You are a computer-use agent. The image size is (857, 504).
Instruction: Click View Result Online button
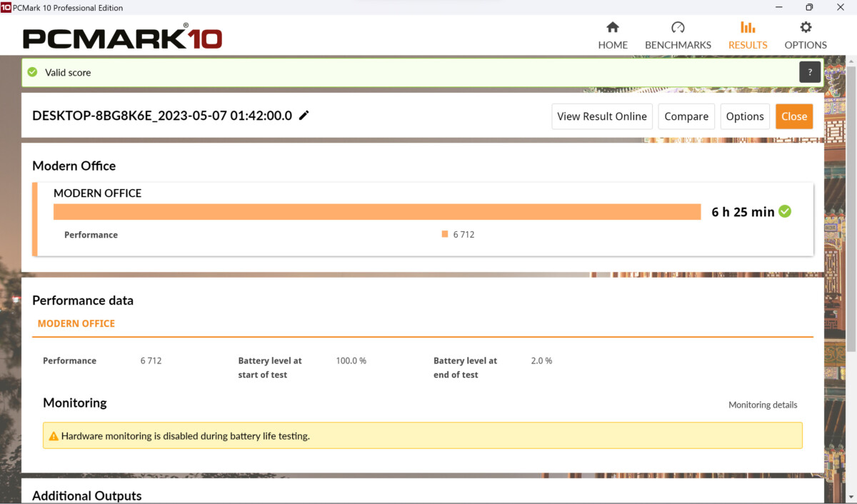(x=602, y=116)
